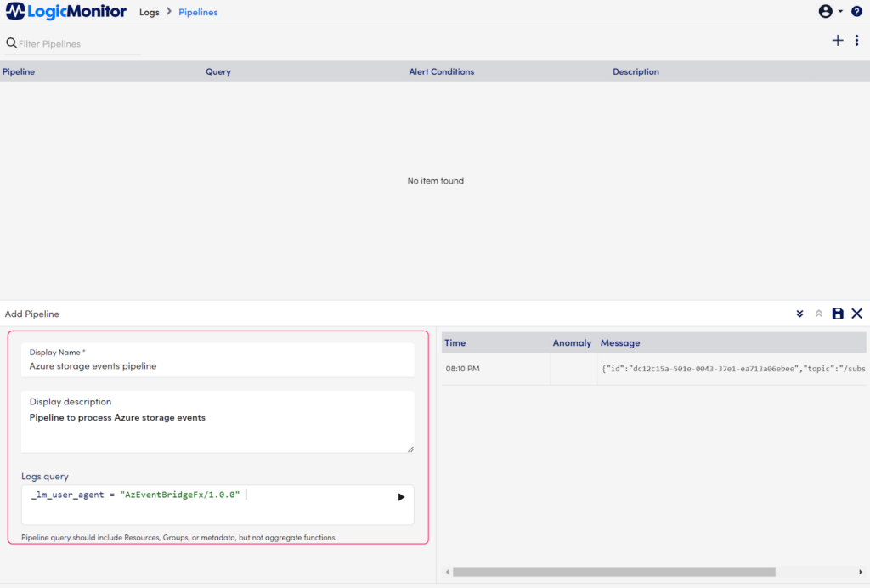Screen dimensions: 870x588
Task: Expand the Add Pipeline panel upward
Action: coord(818,314)
